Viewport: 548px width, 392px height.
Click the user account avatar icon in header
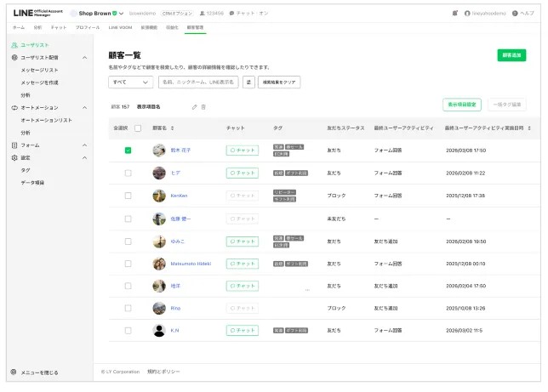coord(467,14)
